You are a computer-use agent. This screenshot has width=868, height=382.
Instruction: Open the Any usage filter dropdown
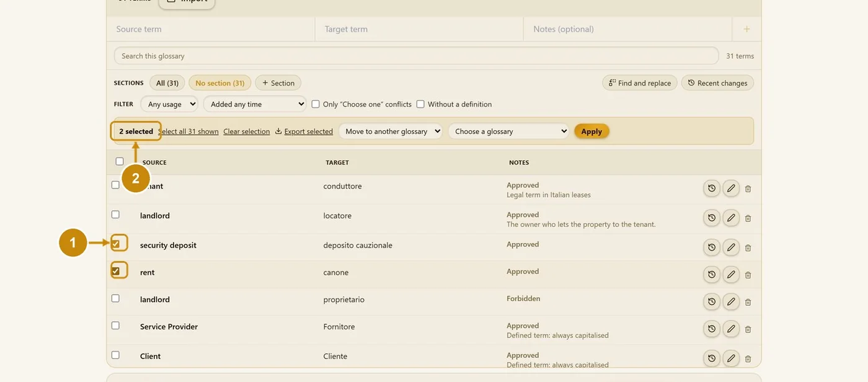click(169, 104)
